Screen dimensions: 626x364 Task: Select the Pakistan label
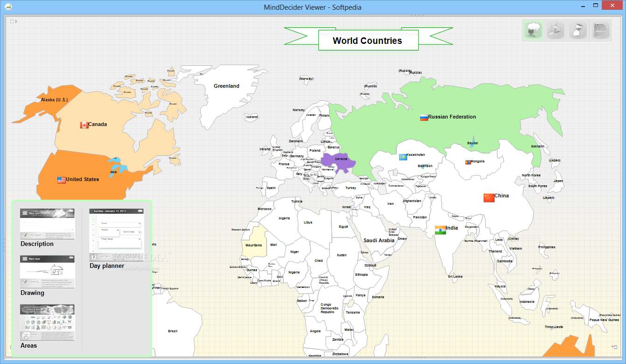420,217
